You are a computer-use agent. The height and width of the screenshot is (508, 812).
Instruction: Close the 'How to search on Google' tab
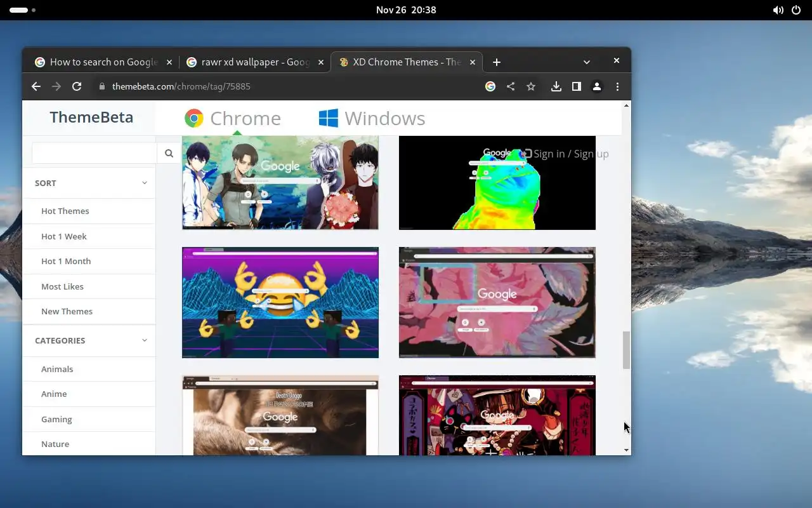pos(169,62)
